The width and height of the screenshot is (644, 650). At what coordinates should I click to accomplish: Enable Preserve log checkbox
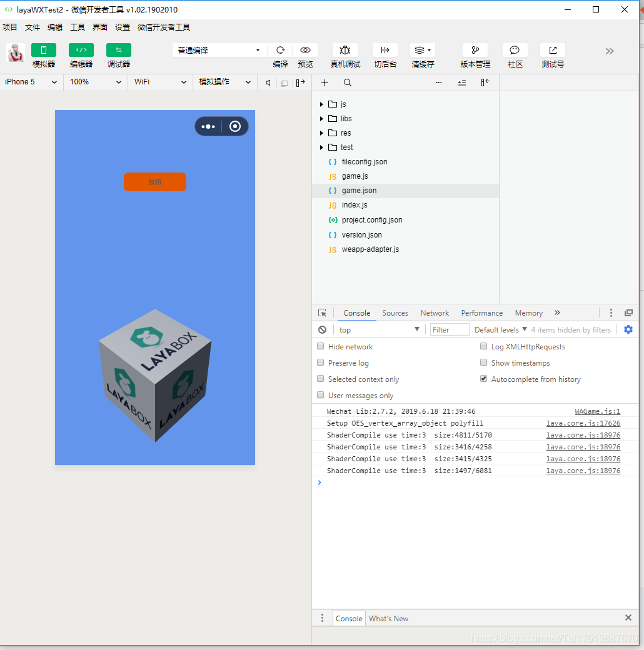click(321, 362)
